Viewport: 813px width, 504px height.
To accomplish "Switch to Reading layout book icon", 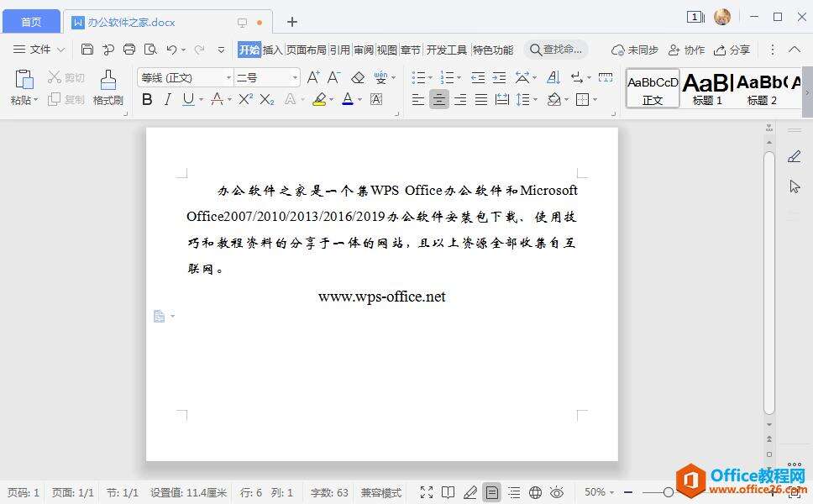I will [x=448, y=492].
